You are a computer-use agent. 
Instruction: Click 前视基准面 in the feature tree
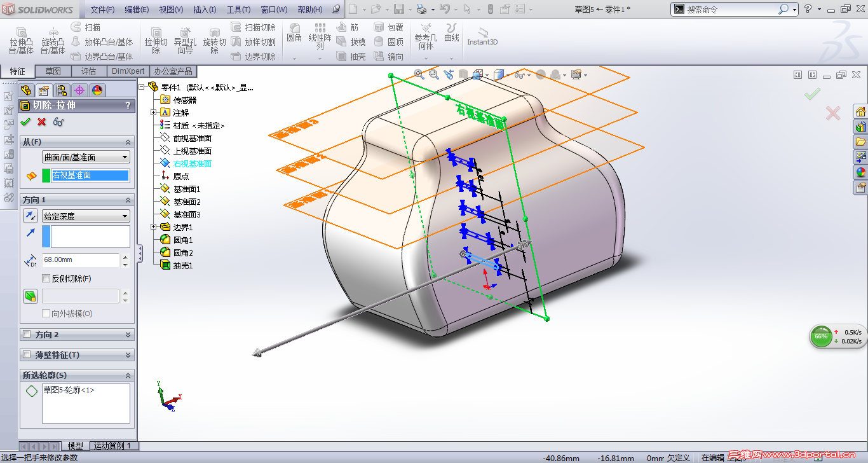186,138
